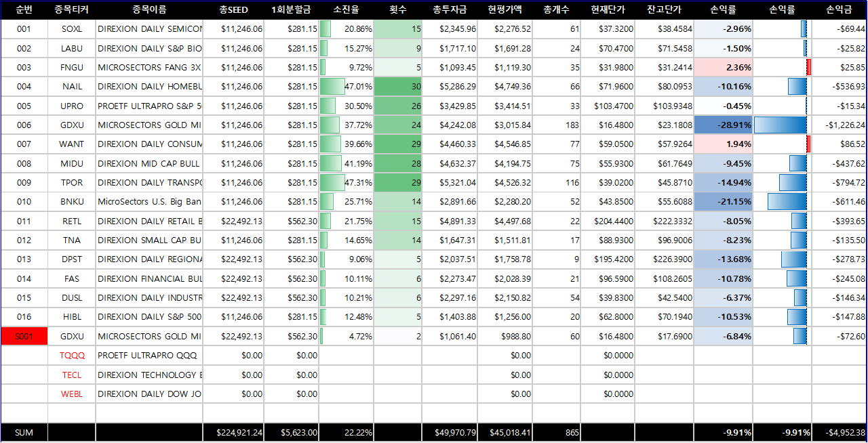Click the -$794.72 loss cell
Viewport: 868px width, 443px height.
coord(840,182)
